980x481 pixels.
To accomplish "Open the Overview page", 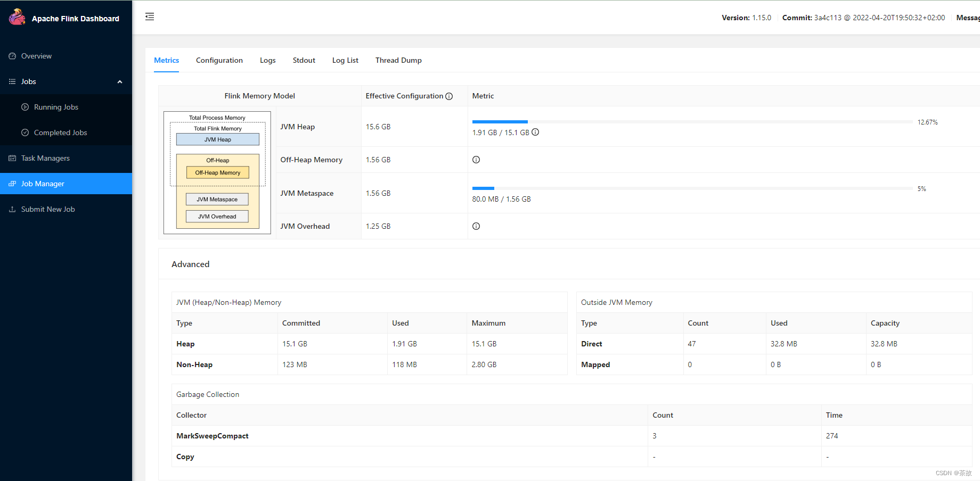I will 66,56.
